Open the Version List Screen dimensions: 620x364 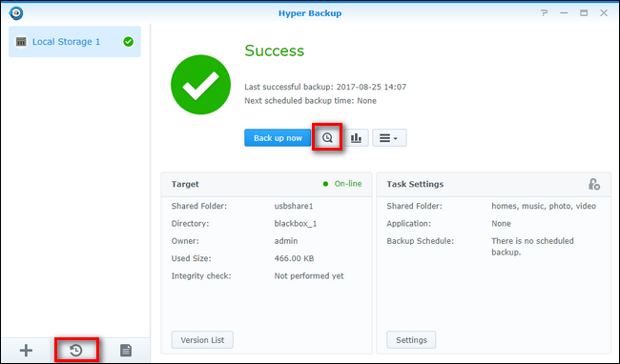point(202,340)
